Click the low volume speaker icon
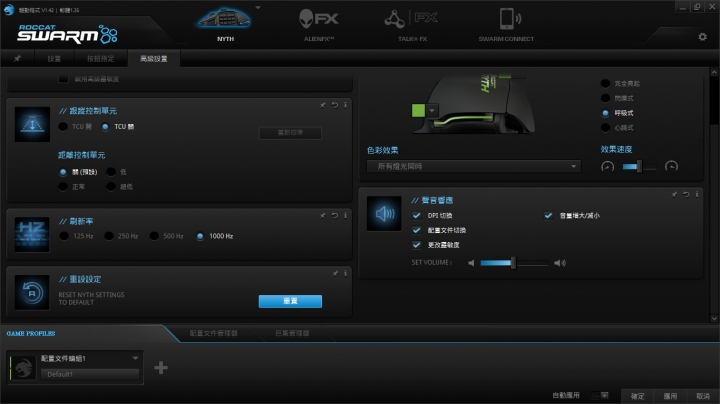This screenshot has height=404, width=720. 471,263
